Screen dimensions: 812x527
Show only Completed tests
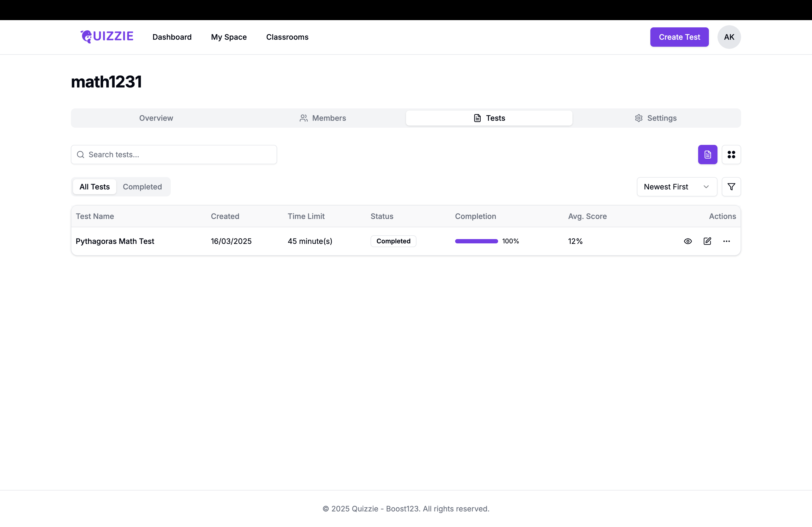click(x=142, y=186)
